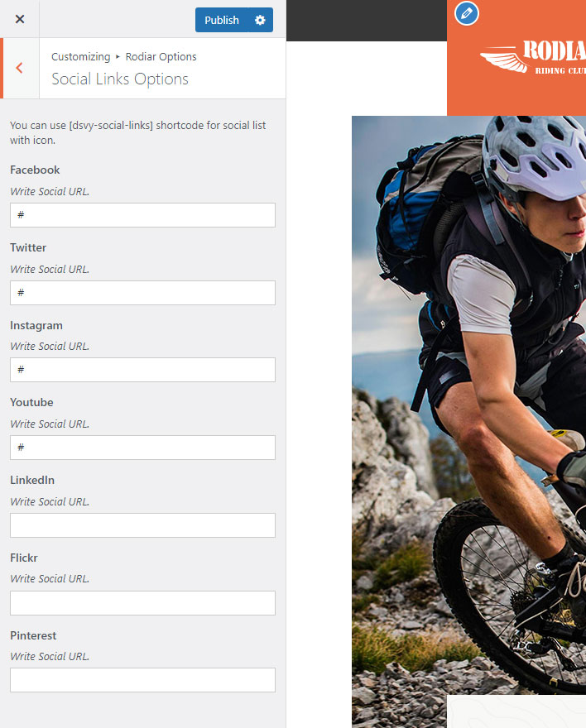This screenshot has width=586, height=728.
Task: Click the LinkedIn field label
Action: (x=32, y=480)
